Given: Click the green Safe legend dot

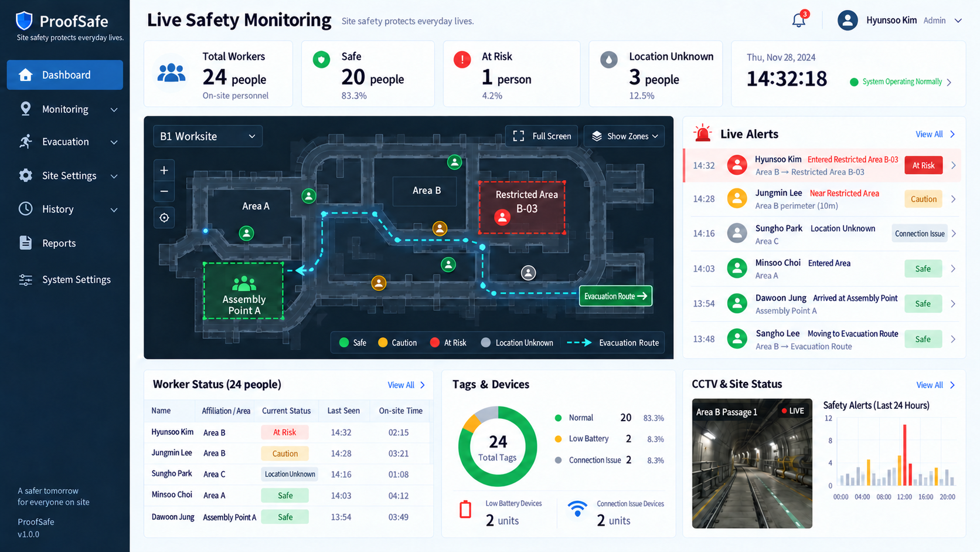Looking at the screenshot, I should pos(344,343).
